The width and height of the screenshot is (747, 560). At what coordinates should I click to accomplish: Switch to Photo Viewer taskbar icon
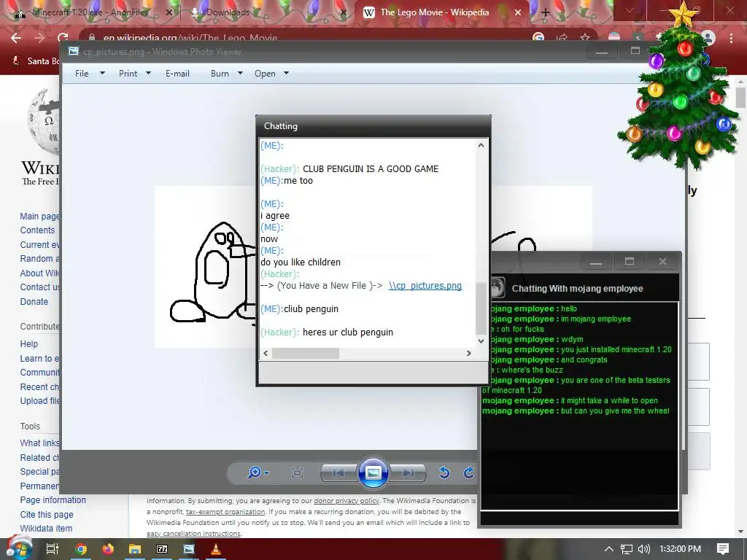(x=189, y=549)
